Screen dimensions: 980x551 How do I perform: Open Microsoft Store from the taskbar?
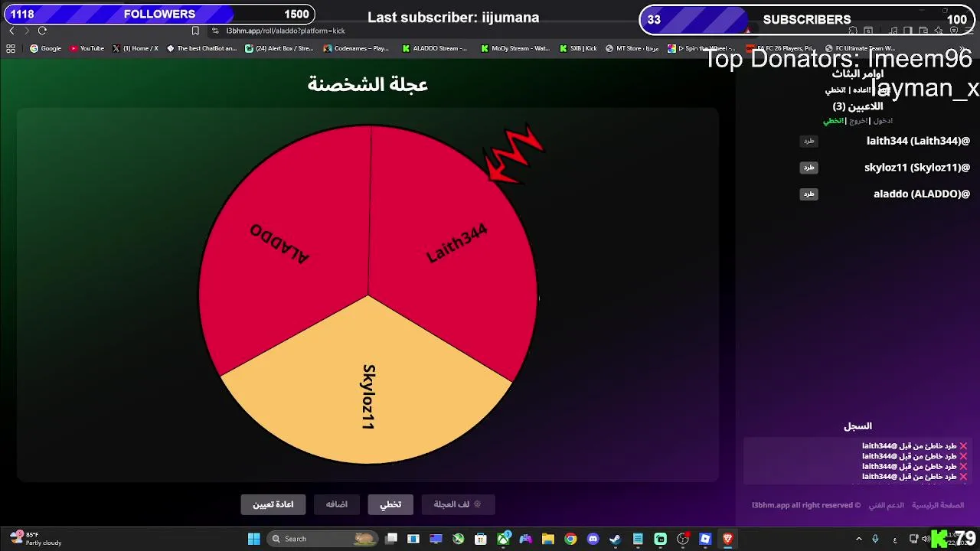(x=481, y=539)
